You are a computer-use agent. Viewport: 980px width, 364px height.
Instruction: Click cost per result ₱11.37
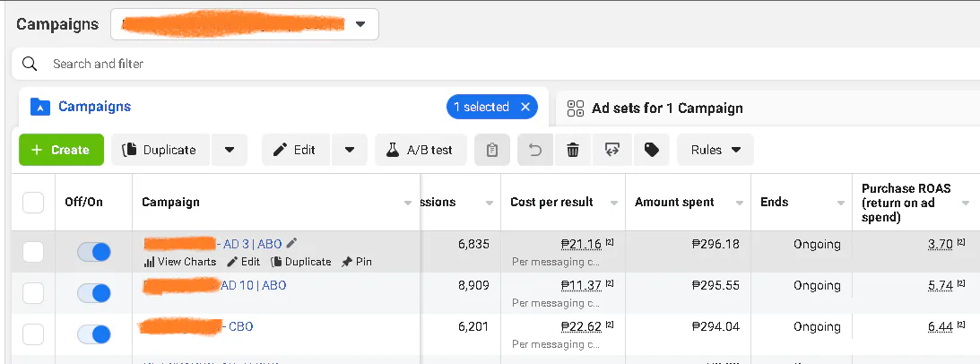click(x=581, y=285)
